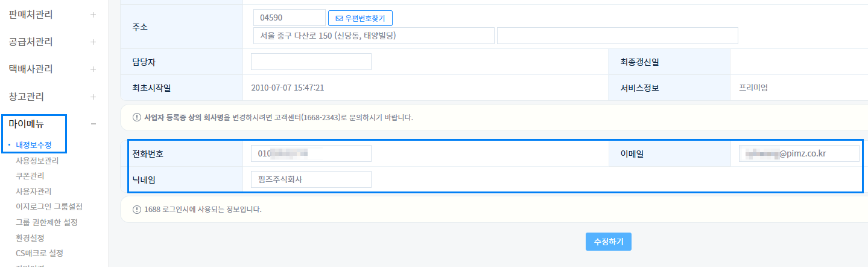Select the 이메일 input field

click(x=799, y=154)
